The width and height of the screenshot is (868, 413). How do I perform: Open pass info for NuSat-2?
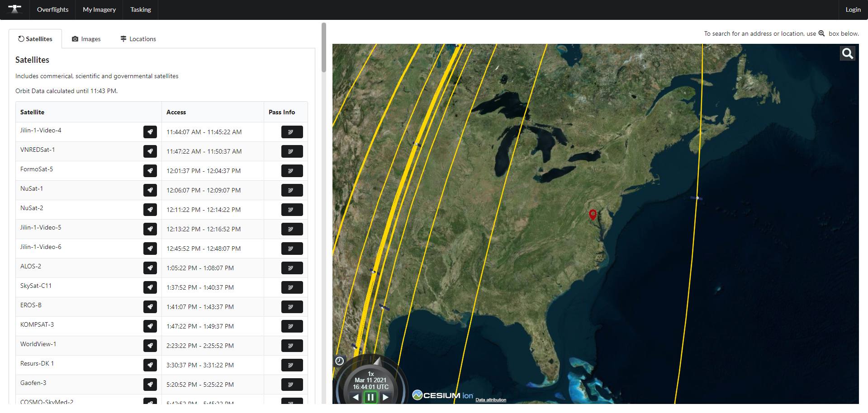292,210
